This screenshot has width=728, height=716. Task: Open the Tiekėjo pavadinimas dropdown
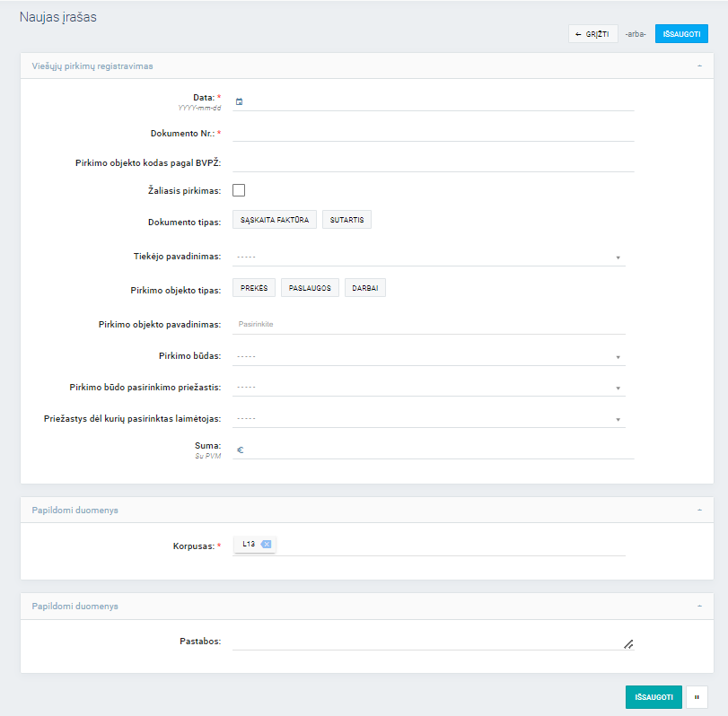(x=428, y=258)
